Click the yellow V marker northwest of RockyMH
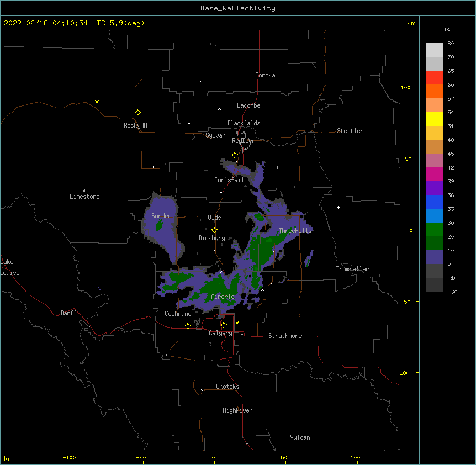This screenshot has width=476, height=465. tap(97, 102)
